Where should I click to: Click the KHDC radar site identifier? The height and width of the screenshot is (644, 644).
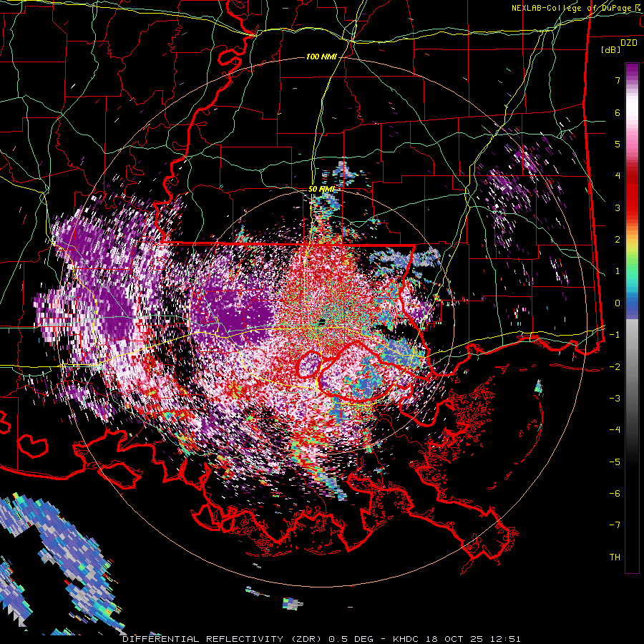click(x=406, y=639)
